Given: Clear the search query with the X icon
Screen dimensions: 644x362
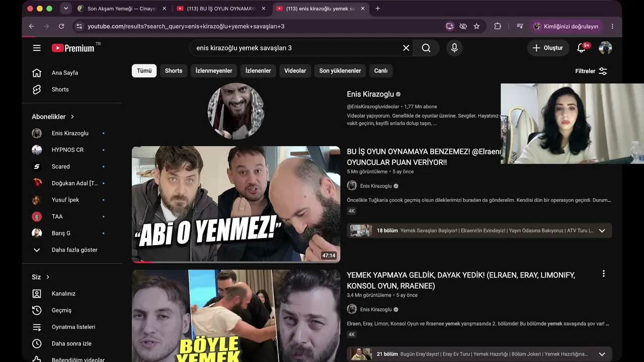Looking at the screenshot, I should point(406,48).
